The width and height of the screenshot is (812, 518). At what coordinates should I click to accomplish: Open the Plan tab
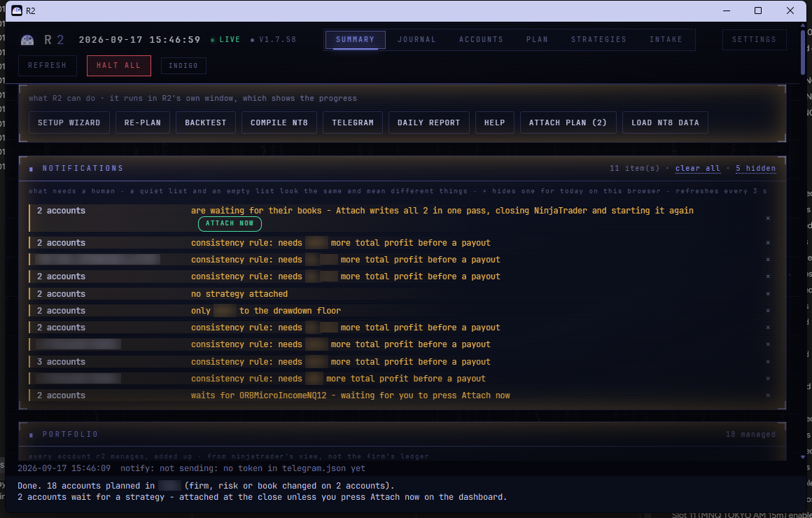coord(537,40)
